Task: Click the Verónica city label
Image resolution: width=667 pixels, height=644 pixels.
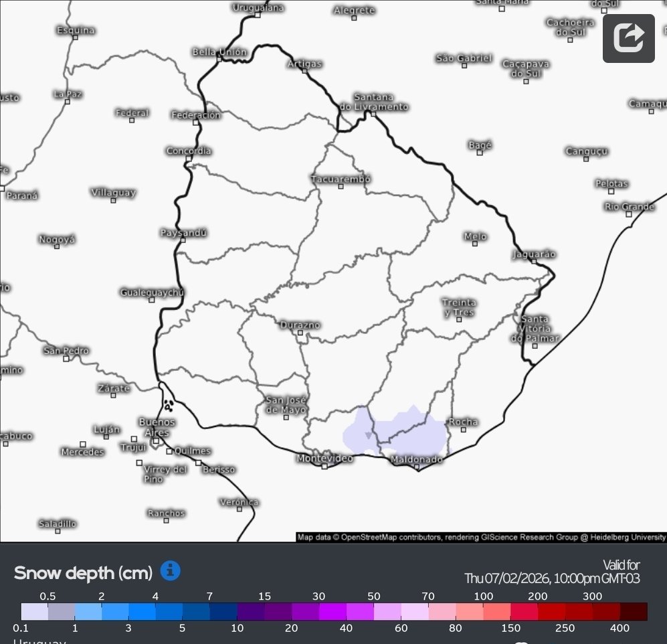Action: coord(239,502)
